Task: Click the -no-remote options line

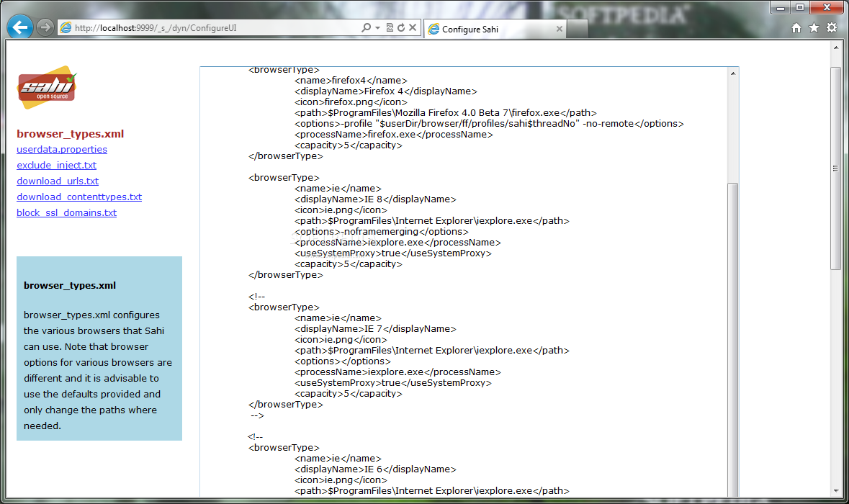Action: coord(490,124)
